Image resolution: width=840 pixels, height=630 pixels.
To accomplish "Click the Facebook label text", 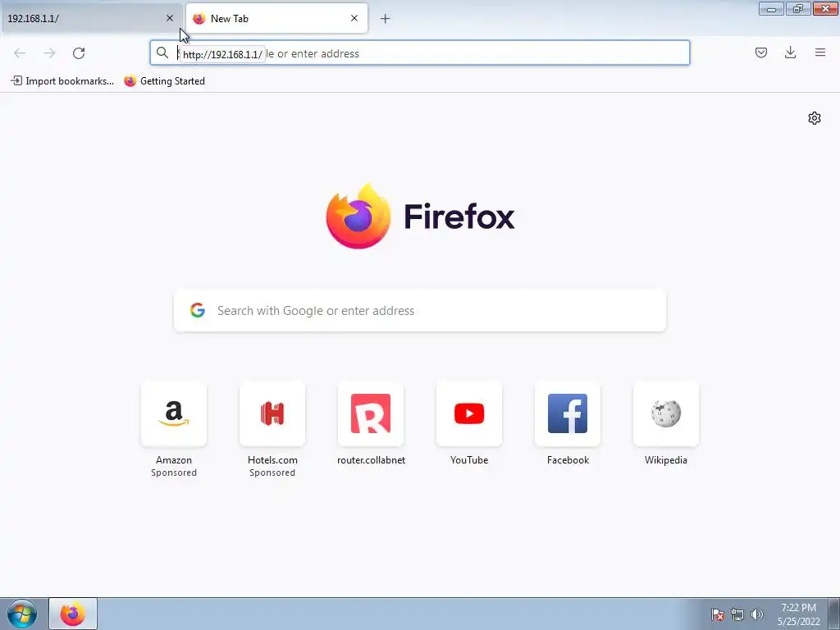I will point(568,460).
